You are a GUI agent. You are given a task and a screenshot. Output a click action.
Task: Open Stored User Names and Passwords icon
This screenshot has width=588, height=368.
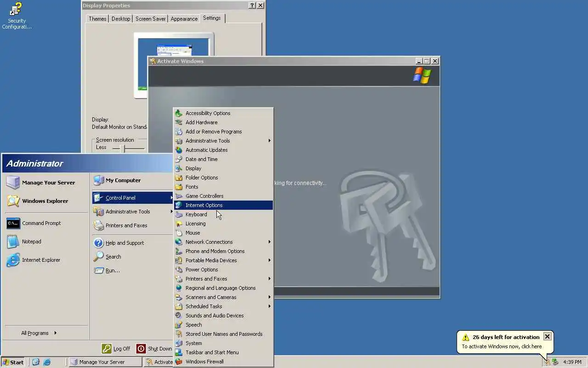(179, 334)
